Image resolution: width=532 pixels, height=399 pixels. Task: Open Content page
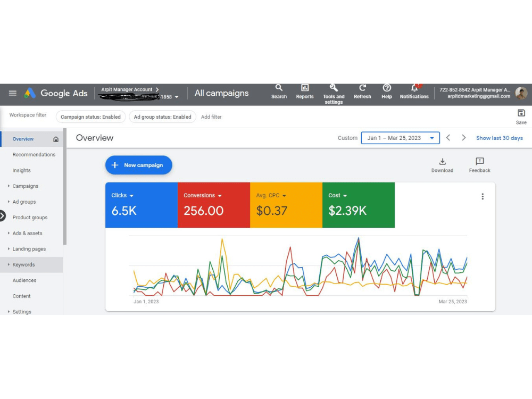click(21, 296)
